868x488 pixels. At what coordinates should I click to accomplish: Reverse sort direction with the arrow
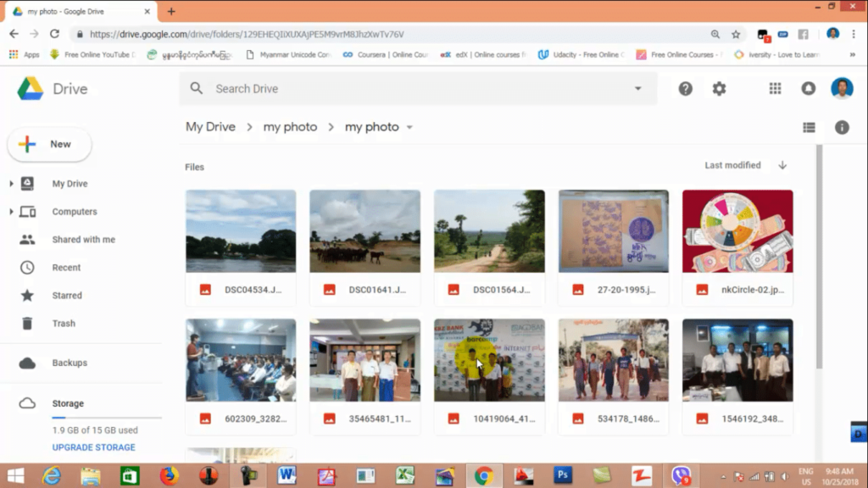pyautogui.click(x=782, y=165)
